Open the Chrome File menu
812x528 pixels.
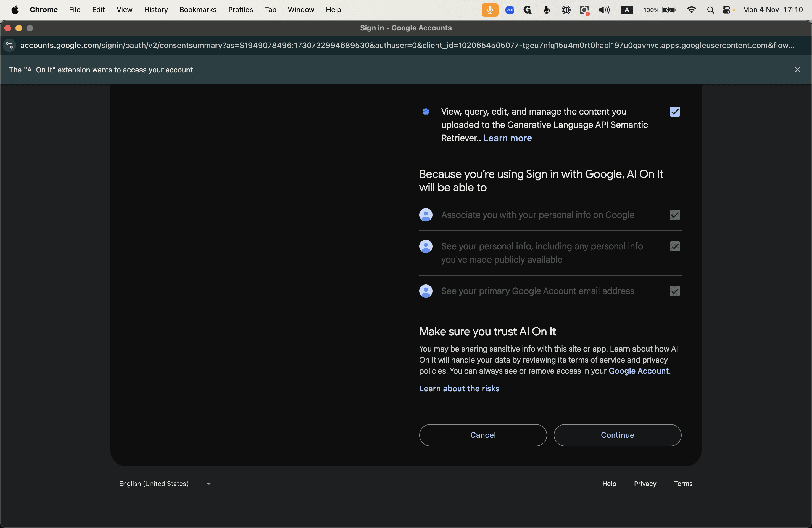[75, 10]
